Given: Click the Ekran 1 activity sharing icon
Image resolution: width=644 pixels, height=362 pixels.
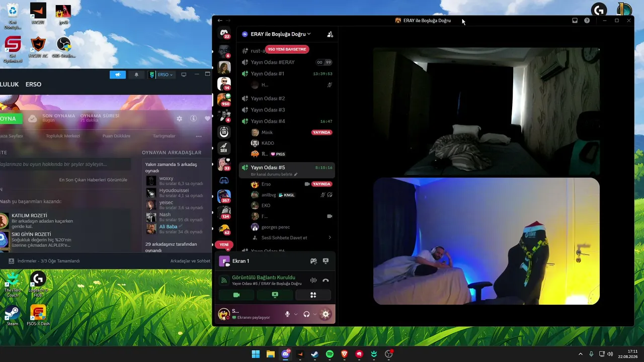Looking at the screenshot, I should 313,261.
